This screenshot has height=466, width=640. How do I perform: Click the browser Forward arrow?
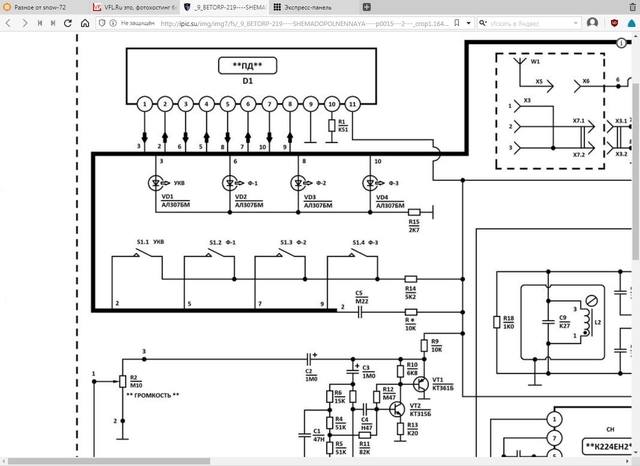pyautogui.click(x=25, y=23)
